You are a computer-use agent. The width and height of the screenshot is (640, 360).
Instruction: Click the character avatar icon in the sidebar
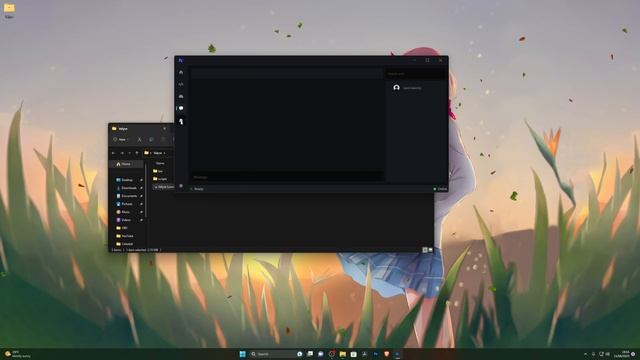pos(181,121)
